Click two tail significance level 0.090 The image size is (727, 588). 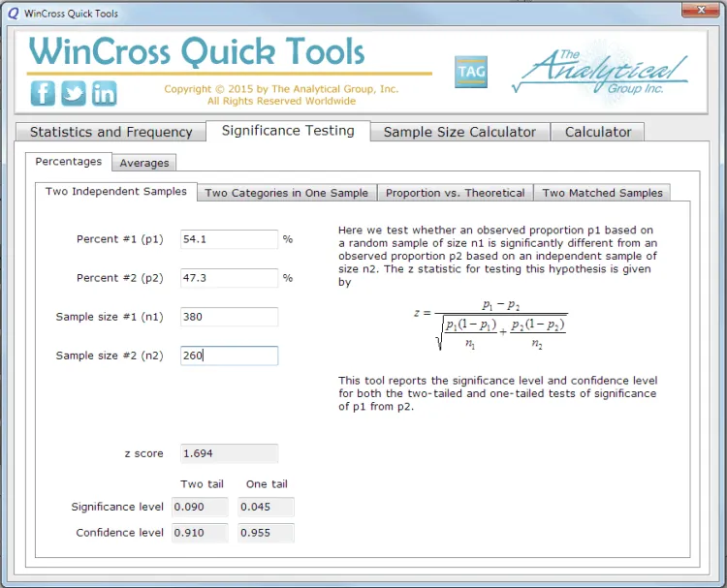pos(200,507)
